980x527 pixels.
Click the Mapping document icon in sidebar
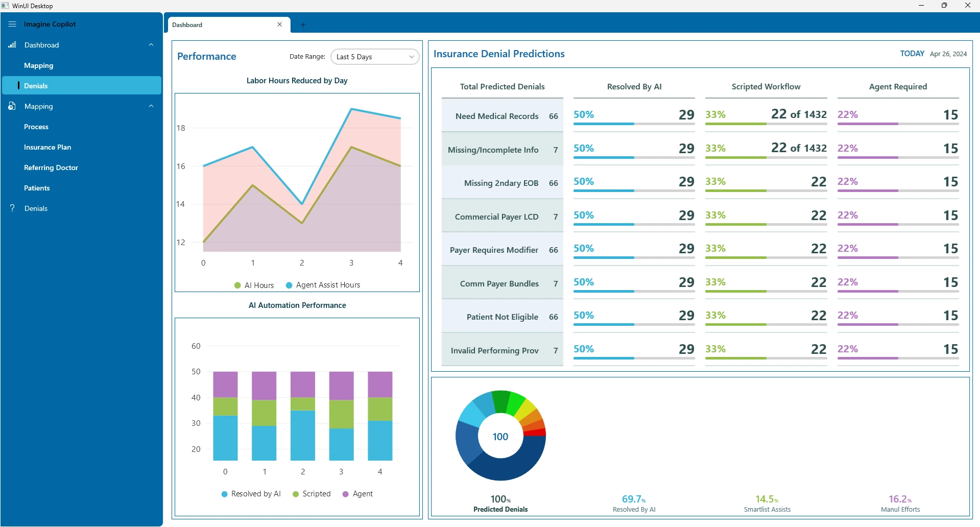[12, 106]
